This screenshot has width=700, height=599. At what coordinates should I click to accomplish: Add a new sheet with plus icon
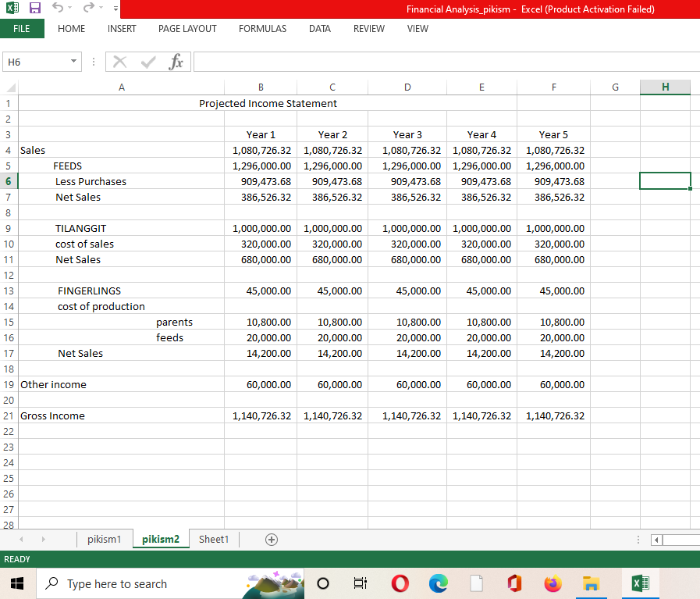point(271,540)
